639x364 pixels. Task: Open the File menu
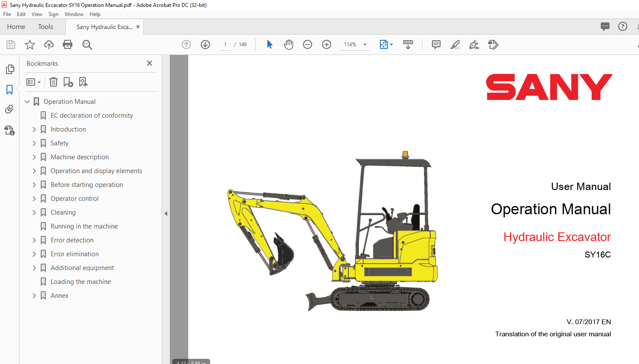click(x=7, y=14)
